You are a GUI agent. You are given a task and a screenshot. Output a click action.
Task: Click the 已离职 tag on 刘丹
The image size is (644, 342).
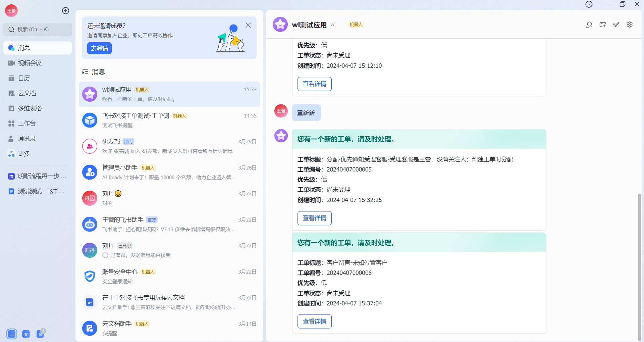(125, 246)
